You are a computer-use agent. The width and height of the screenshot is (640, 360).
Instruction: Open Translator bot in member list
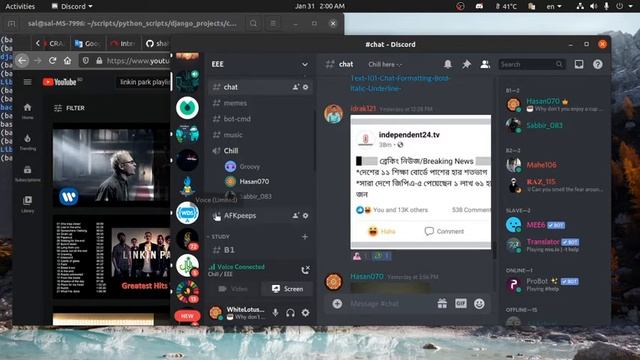[554, 245]
